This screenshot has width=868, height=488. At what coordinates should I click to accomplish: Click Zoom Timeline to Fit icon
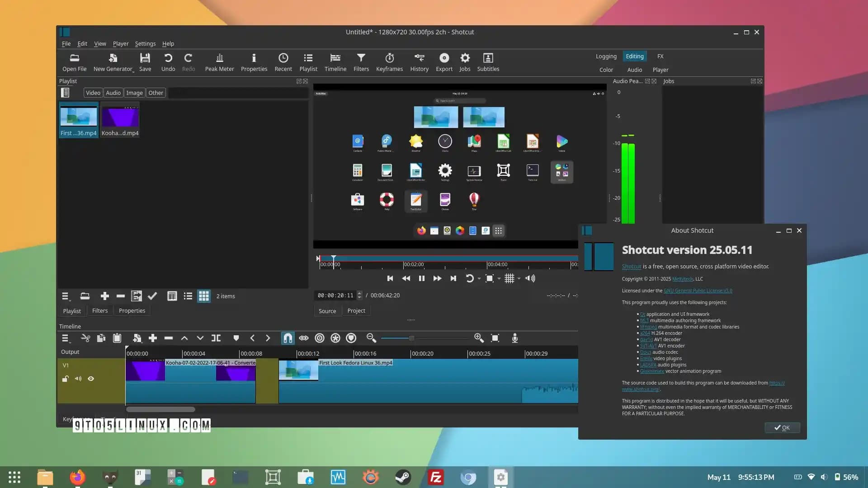495,338
